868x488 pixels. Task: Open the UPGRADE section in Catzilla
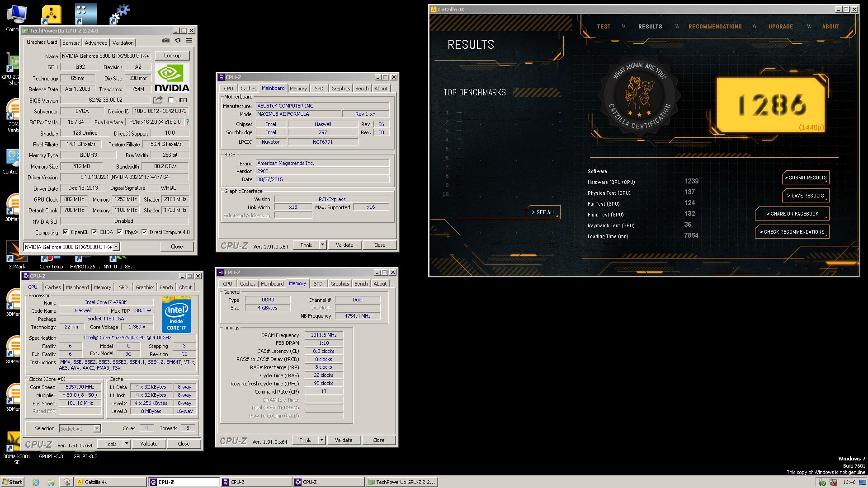[x=781, y=27]
